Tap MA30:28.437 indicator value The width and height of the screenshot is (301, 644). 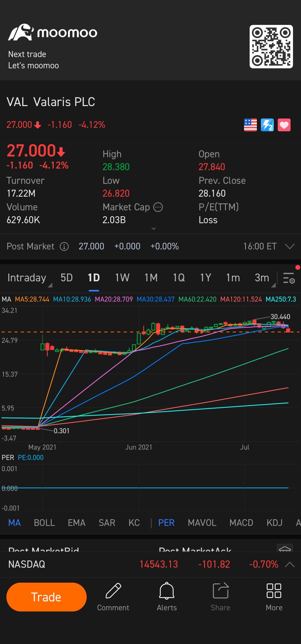click(155, 299)
